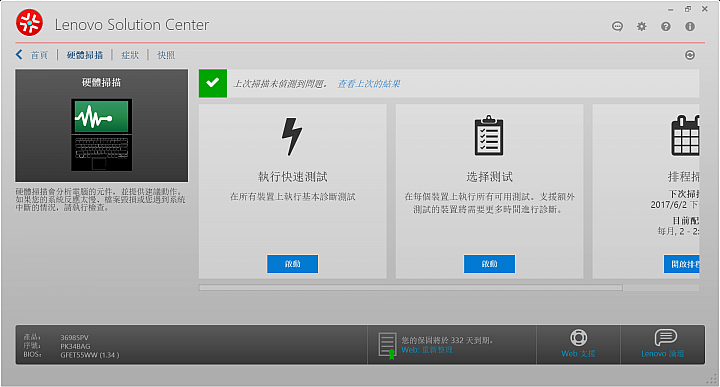Click the lightning bolt quick test icon

292,136
